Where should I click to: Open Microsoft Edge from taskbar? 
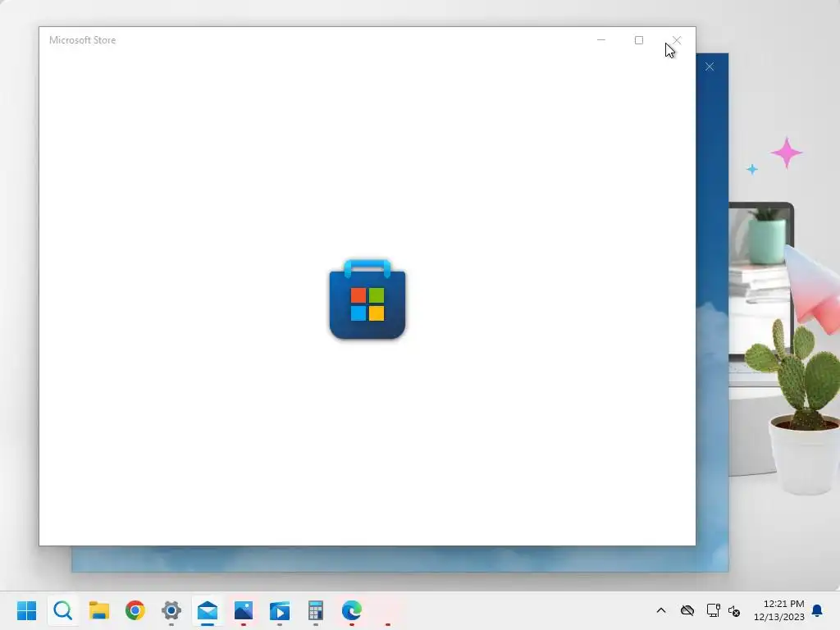click(352, 610)
